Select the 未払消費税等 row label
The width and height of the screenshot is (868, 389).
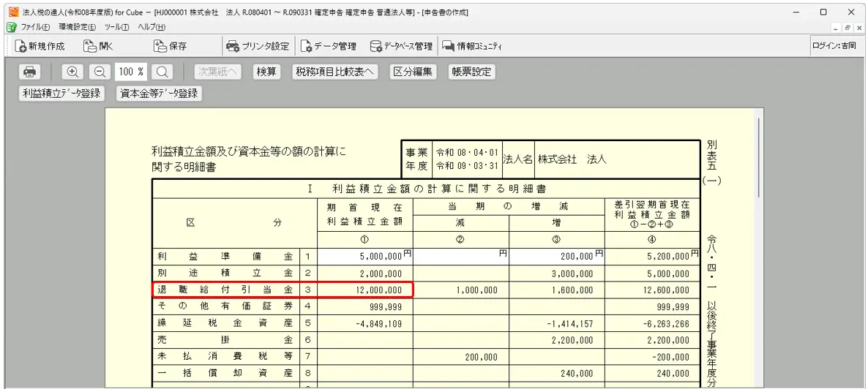coord(226,357)
